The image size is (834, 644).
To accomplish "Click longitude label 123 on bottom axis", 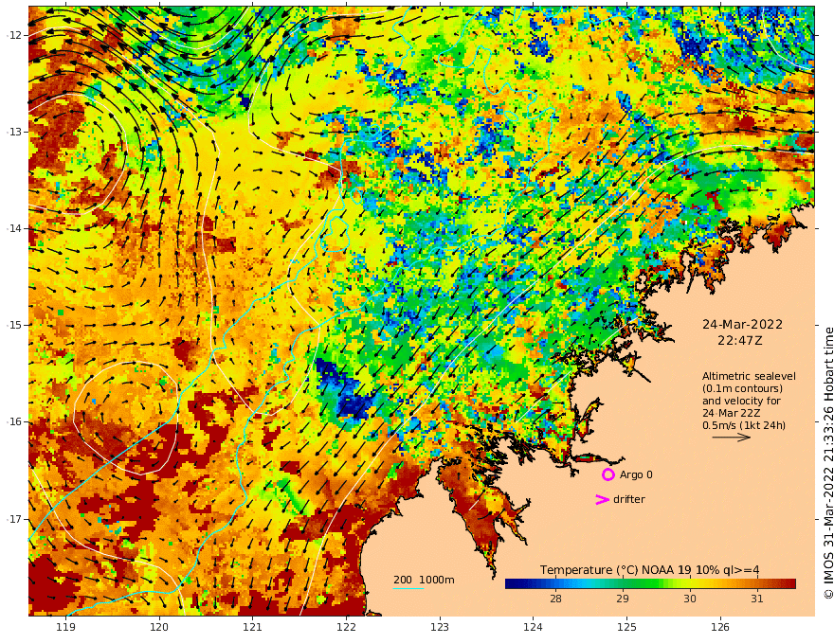I will click(440, 628).
